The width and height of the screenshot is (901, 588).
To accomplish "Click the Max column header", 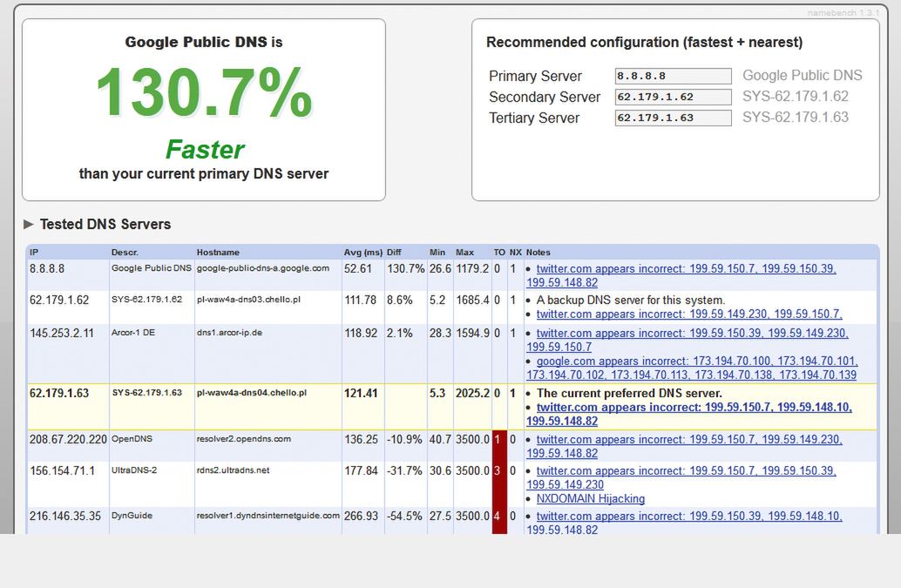I will tap(464, 252).
